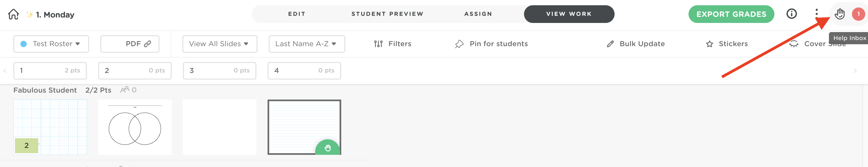Switch to the Student Preview tab
This screenshot has width=868, height=167.
click(387, 14)
